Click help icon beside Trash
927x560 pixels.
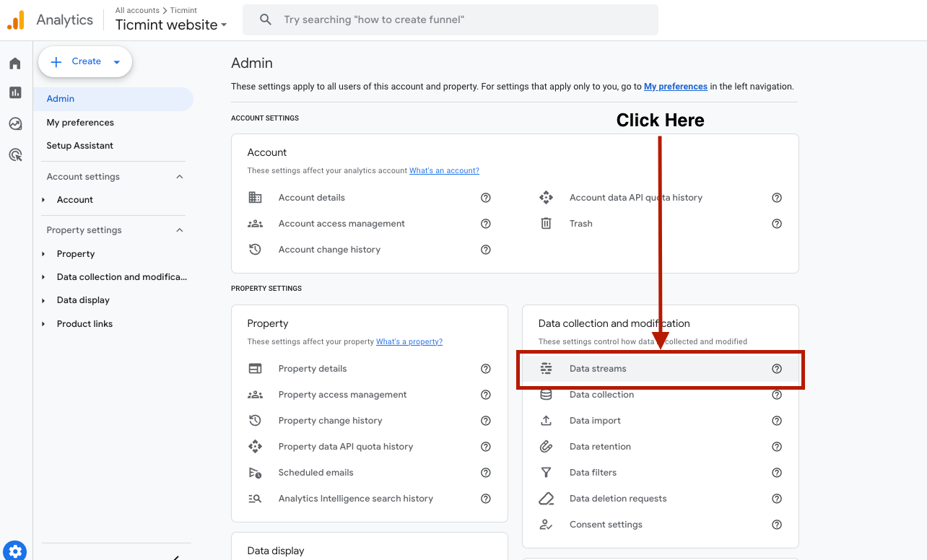click(777, 224)
